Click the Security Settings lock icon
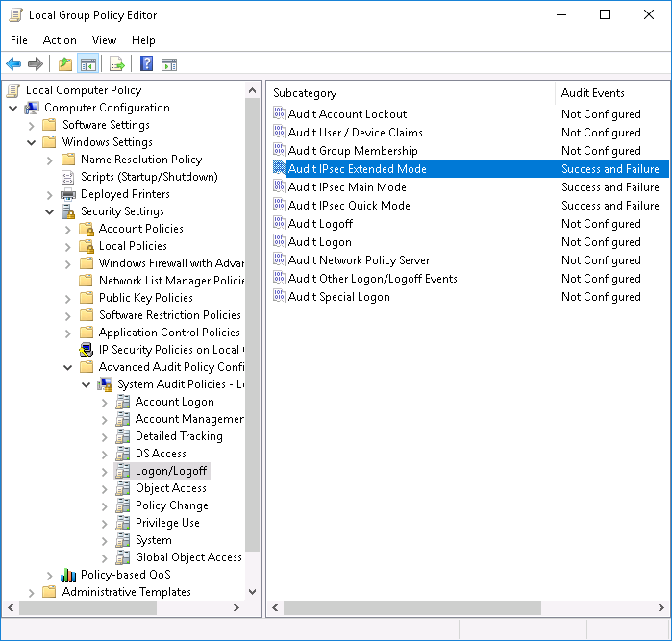The image size is (672, 641). (x=68, y=211)
